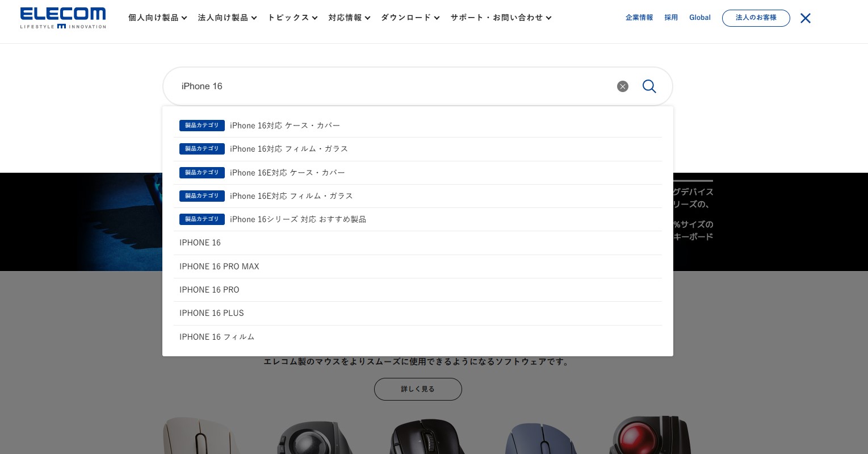Go to Global site link
Image resolution: width=868 pixels, height=454 pixels.
tap(700, 18)
